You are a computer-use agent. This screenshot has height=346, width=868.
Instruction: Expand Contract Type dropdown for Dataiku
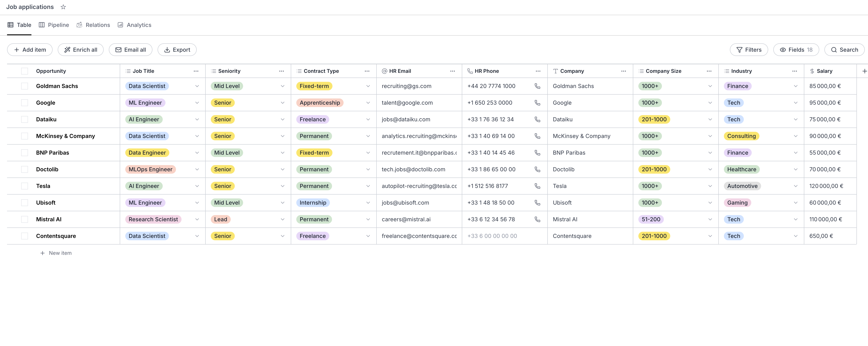368,119
